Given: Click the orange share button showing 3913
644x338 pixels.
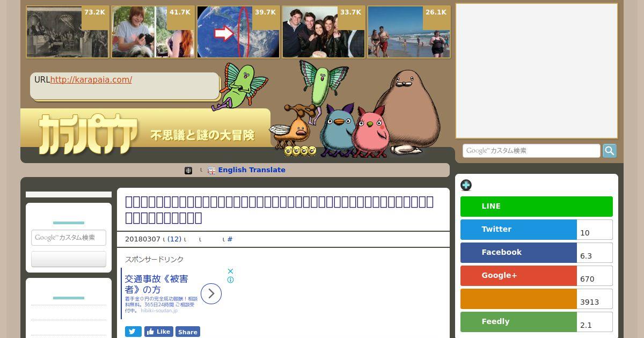Looking at the screenshot, I should point(518,299).
